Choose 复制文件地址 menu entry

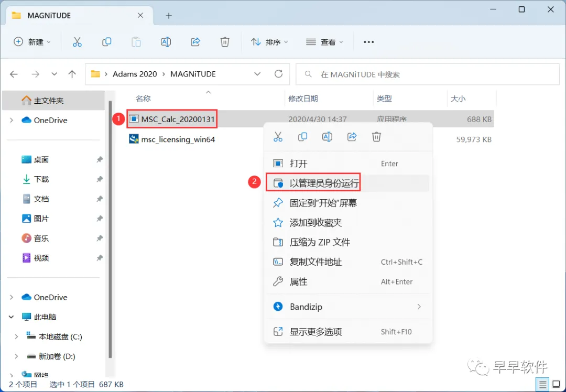[x=347, y=262]
